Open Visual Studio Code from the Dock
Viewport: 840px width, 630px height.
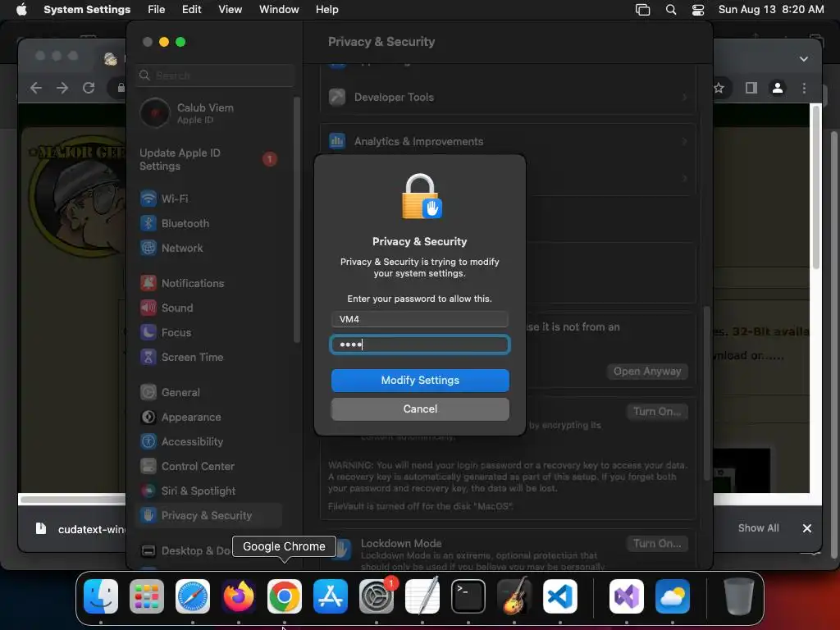tap(560, 596)
